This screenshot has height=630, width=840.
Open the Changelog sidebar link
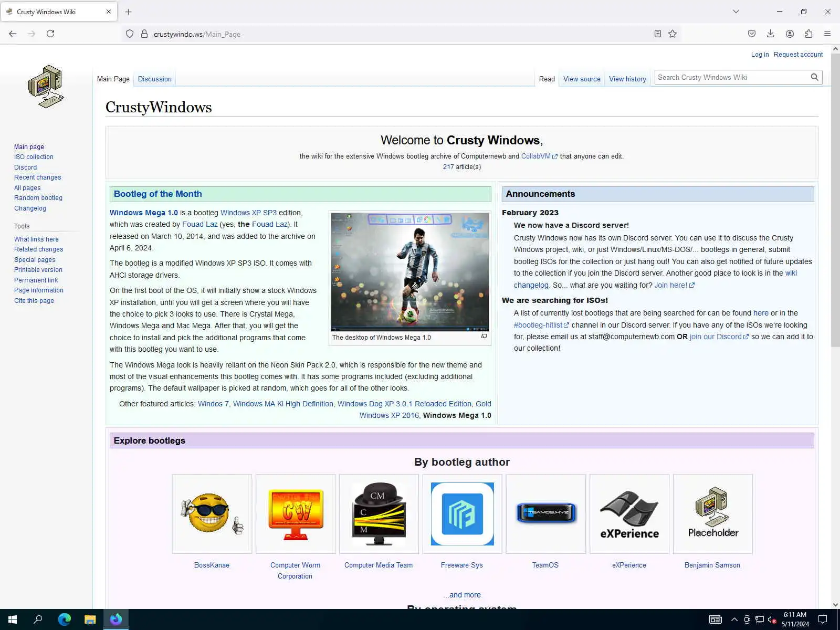click(x=30, y=208)
